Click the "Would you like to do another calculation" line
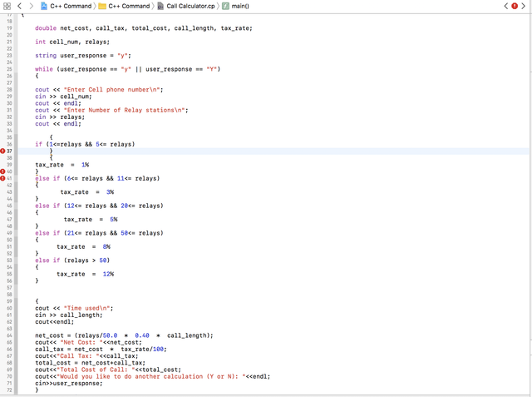 (x=153, y=377)
